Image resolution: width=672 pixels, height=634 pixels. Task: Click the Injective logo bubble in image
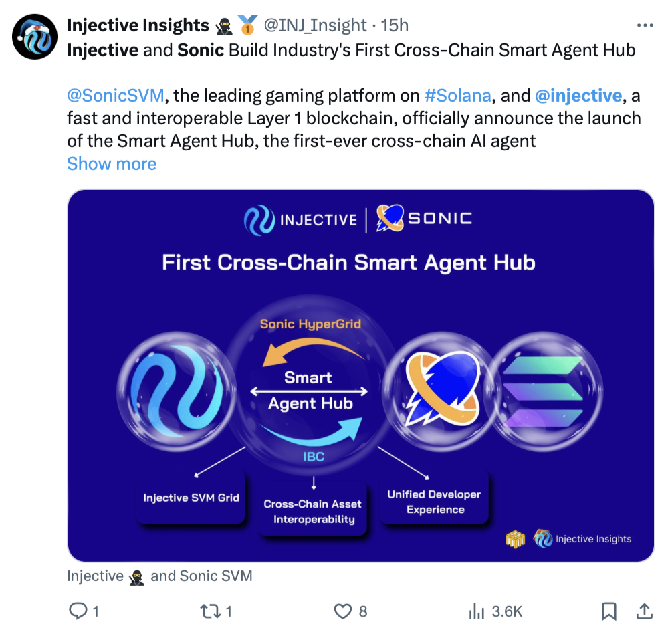pyautogui.click(x=175, y=389)
